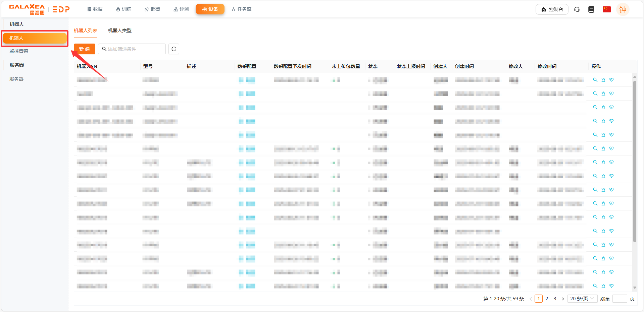
Task: Switch to the 机器人类型 tab
Action: tap(119, 30)
